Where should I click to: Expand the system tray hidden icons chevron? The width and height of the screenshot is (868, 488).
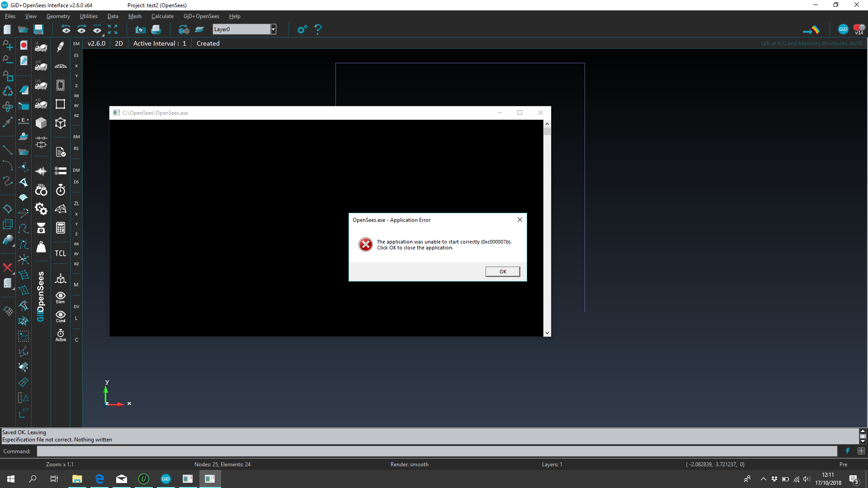click(763, 479)
